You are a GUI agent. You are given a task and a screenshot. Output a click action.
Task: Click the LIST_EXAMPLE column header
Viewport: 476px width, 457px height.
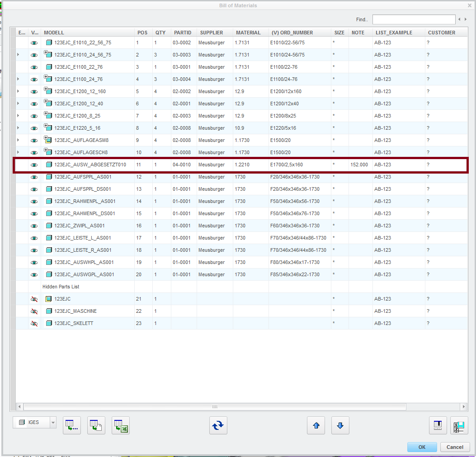point(399,33)
